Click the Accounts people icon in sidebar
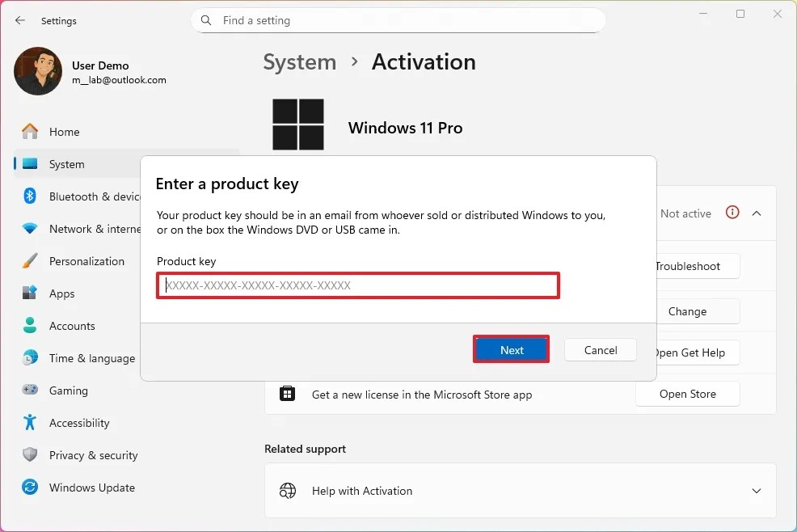The image size is (797, 532). [29, 326]
